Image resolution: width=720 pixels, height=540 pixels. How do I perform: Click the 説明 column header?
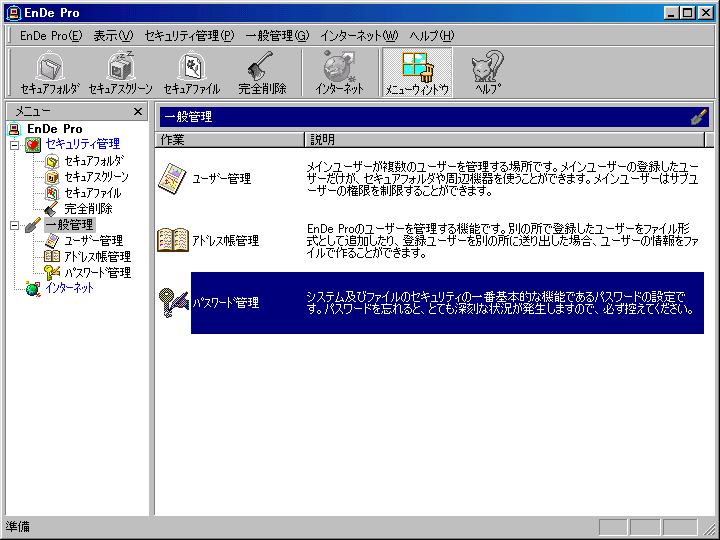504,140
